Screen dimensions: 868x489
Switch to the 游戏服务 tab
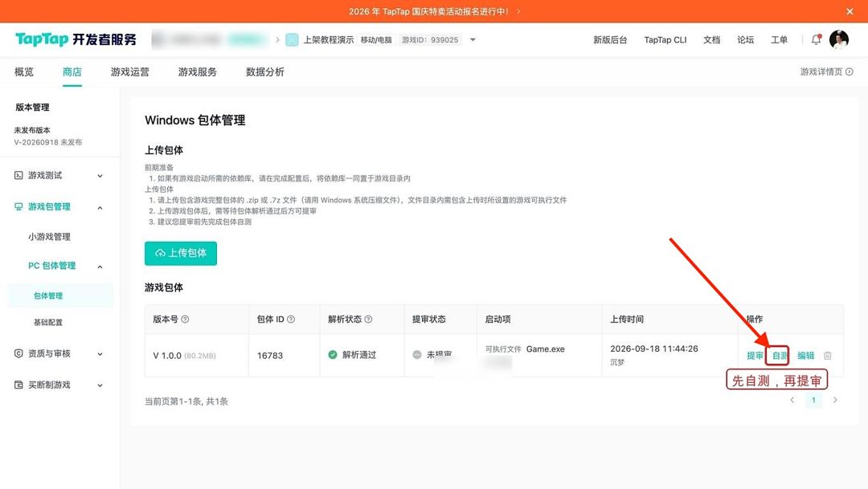pos(197,72)
